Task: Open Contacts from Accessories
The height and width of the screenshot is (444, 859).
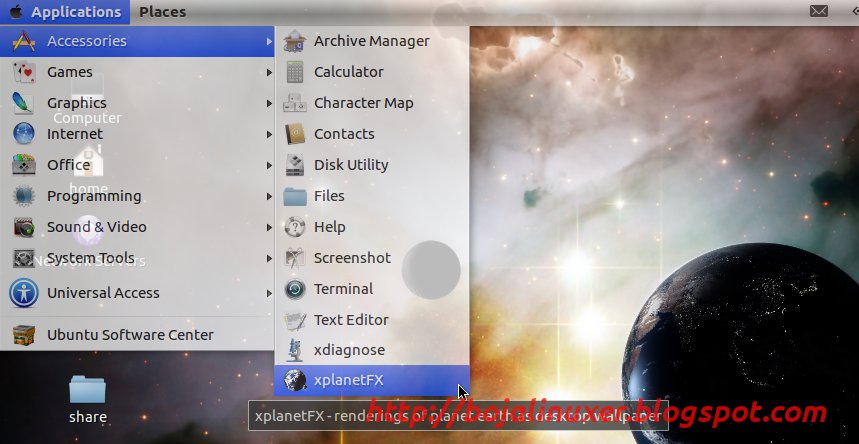Action: pos(372,134)
